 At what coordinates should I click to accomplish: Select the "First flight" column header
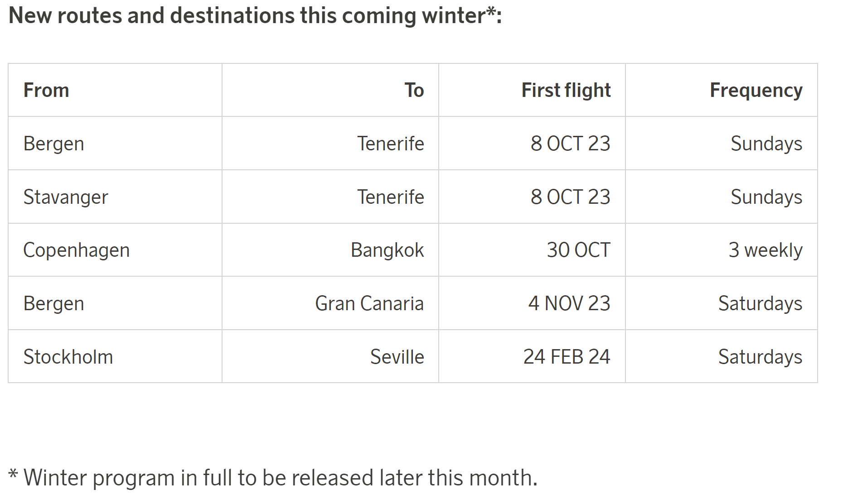point(566,90)
